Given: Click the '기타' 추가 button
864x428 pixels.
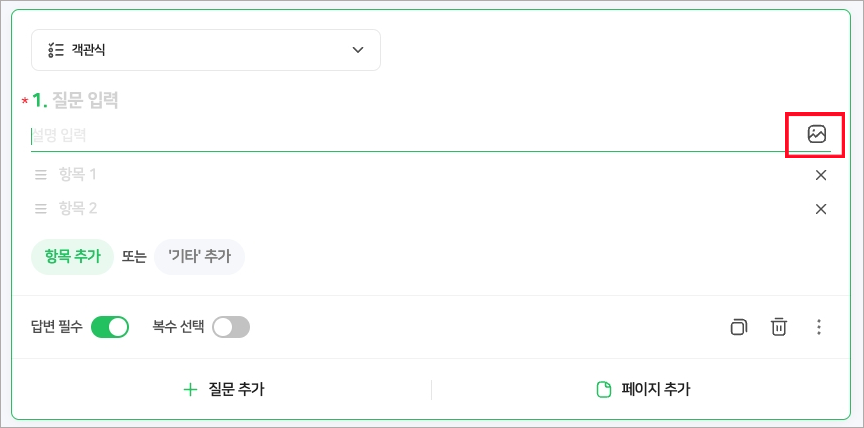Looking at the screenshot, I should pyautogui.click(x=199, y=257).
